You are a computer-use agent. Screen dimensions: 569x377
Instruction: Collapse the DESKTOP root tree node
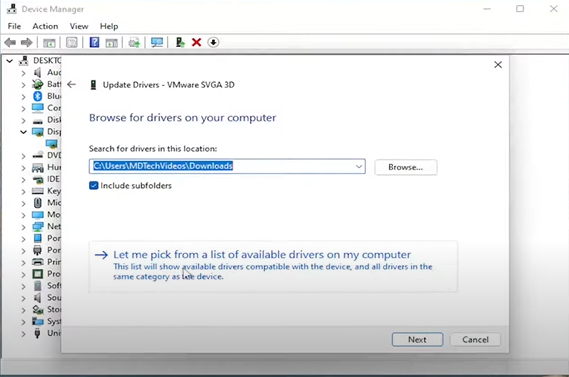coord(10,61)
